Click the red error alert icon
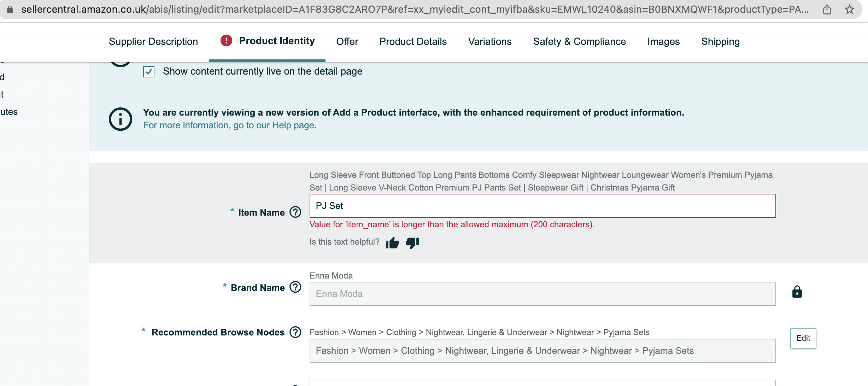Viewport: 868px width, 386px height. 226,41
